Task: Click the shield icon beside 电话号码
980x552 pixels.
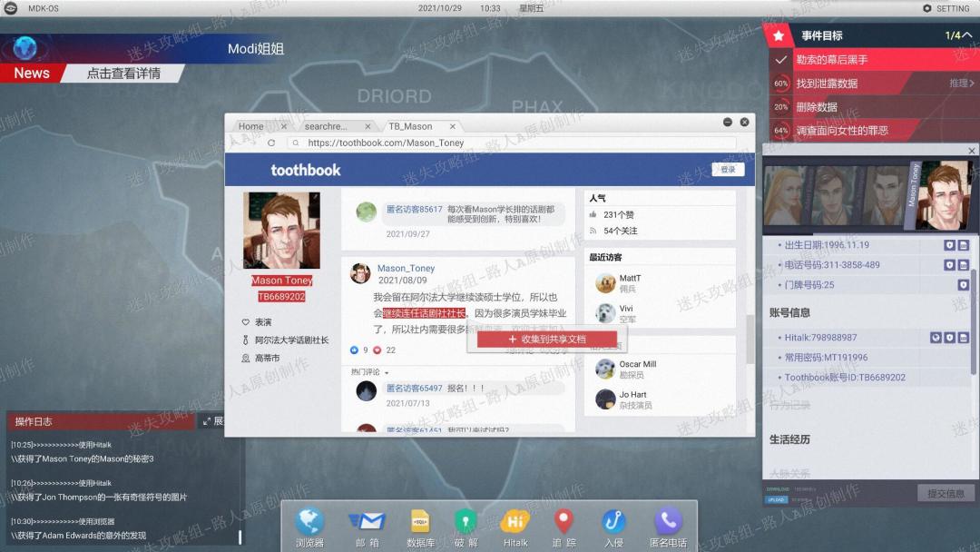Action: point(949,265)
